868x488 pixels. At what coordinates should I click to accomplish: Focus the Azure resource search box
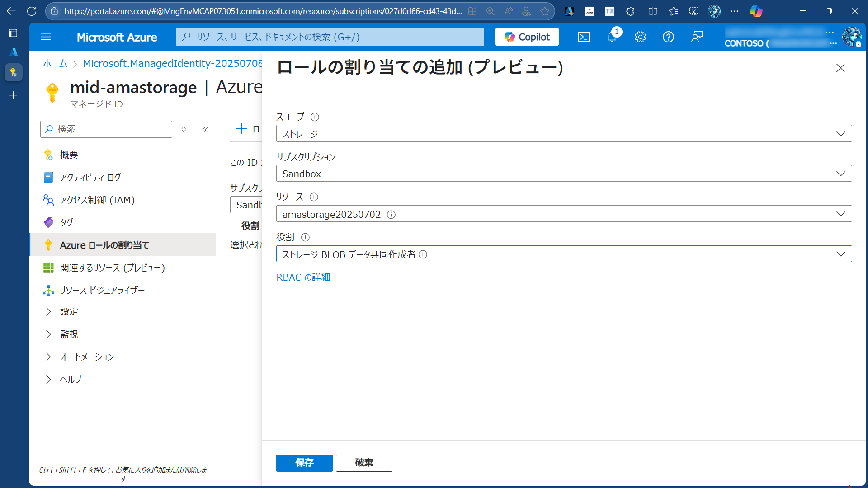[330, 37]
